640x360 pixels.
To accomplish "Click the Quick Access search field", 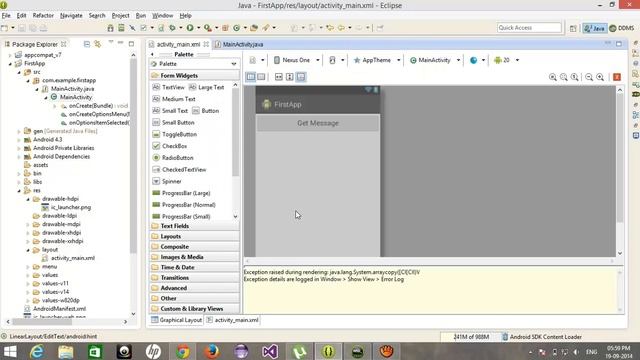I will click(x=529, y=28).
